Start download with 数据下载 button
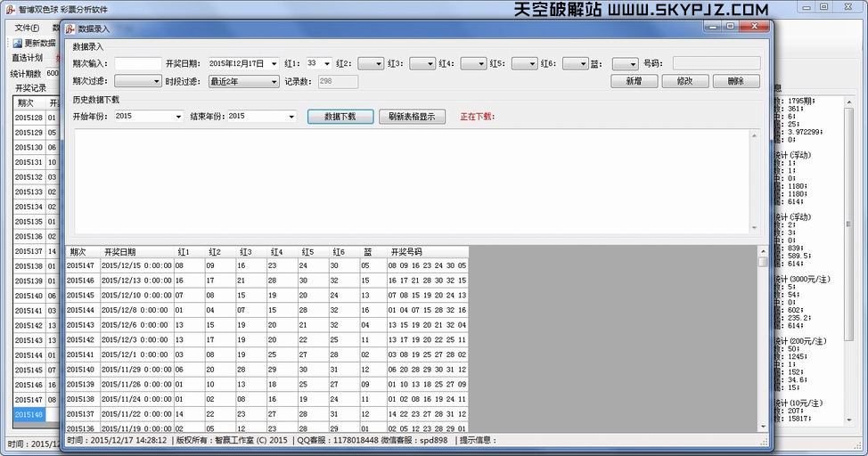The image size is (868, 456). pos(340,117)
